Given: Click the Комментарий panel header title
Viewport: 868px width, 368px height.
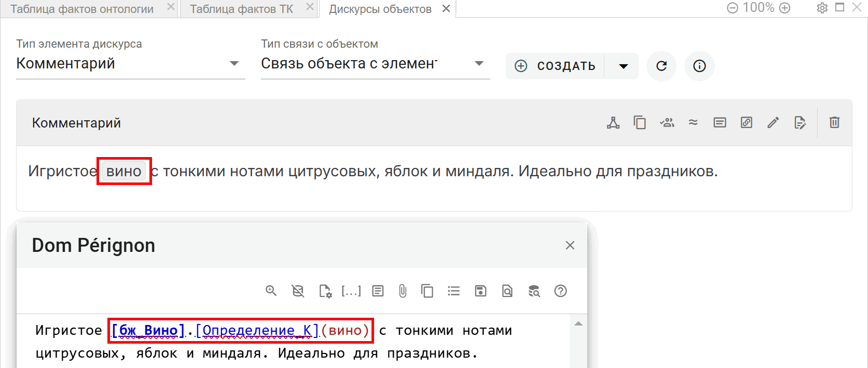Looking at the screenshot, I should [x=76, y=123].
